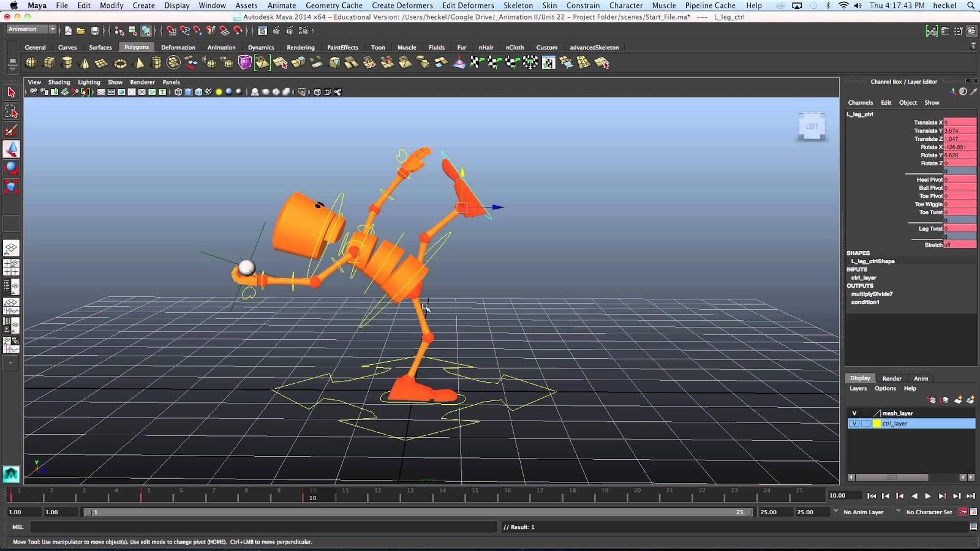Open the Skeleton menu

click(518, 6)
